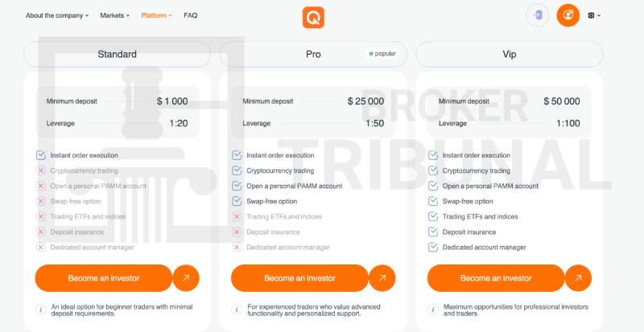Toggle Vip plan Dedicated account manager checkbox
The width and height of the screenshot is (644, 332).
(x=433, y=247)
